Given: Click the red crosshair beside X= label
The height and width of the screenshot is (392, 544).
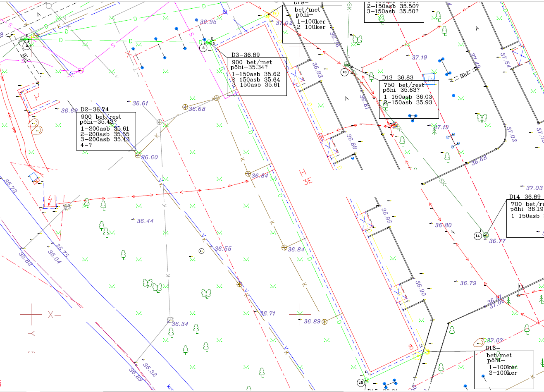Looking at the screenshot, I should (x=31, y=315).
